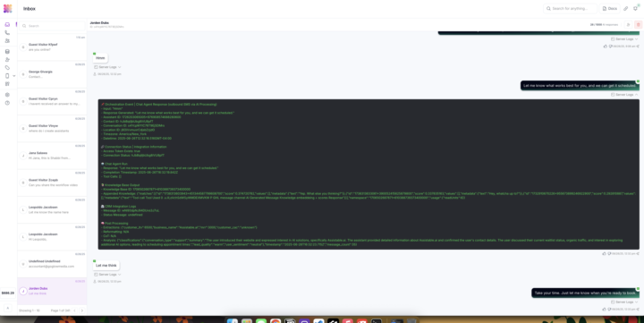Image resolution: width=644 pixels, height=323 pixels.
Task: Open the 'Undefined Undefined' conversation
Action: (x=52, y=264)
